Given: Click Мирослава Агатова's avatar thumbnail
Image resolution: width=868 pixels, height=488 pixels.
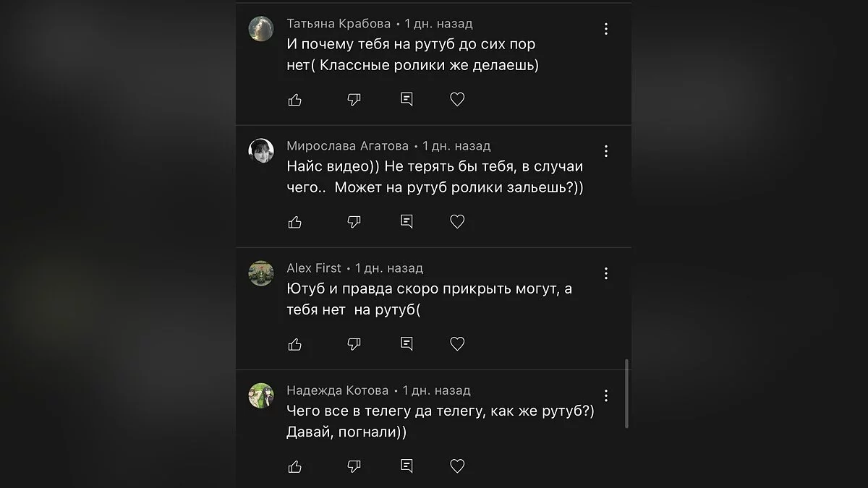Looking at the screenshot, I should 261,150.
